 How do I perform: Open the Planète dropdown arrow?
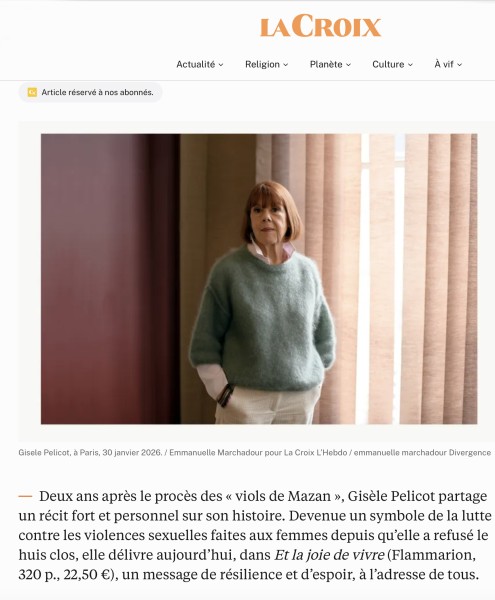[x=348, y=65]
